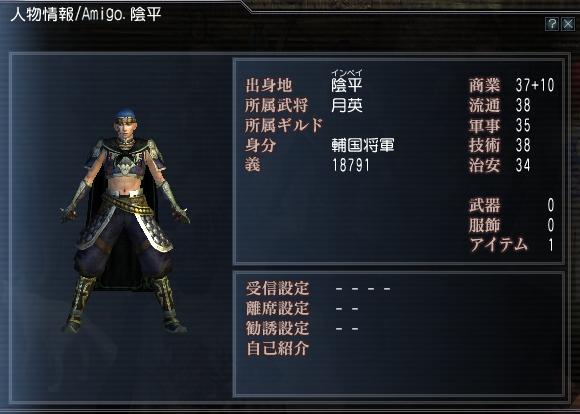The height and width of the screenshot is (414, 580).
Task: Click the 勧誘設定 dashes value
Action: 347,329
